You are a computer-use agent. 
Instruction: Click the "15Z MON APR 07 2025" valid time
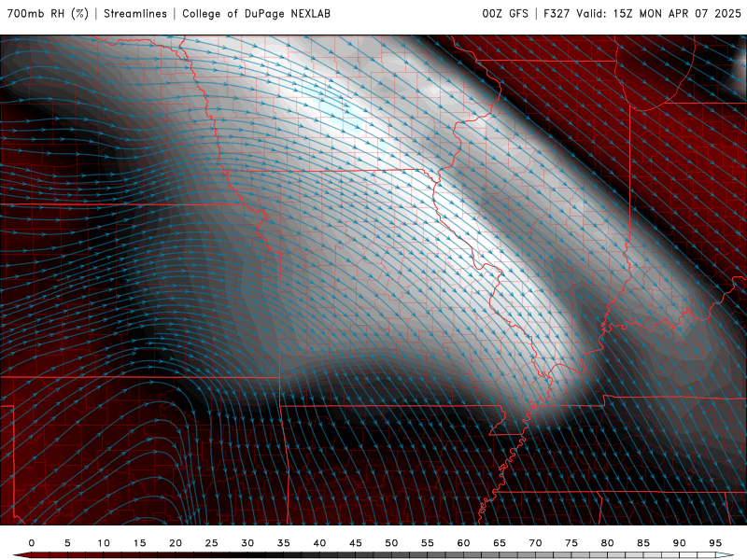point(677,14)
